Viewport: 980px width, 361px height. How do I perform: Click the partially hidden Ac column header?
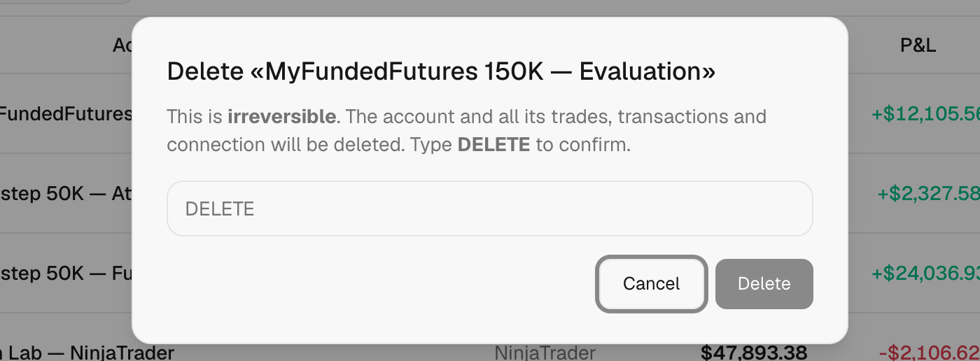[122, 46]
